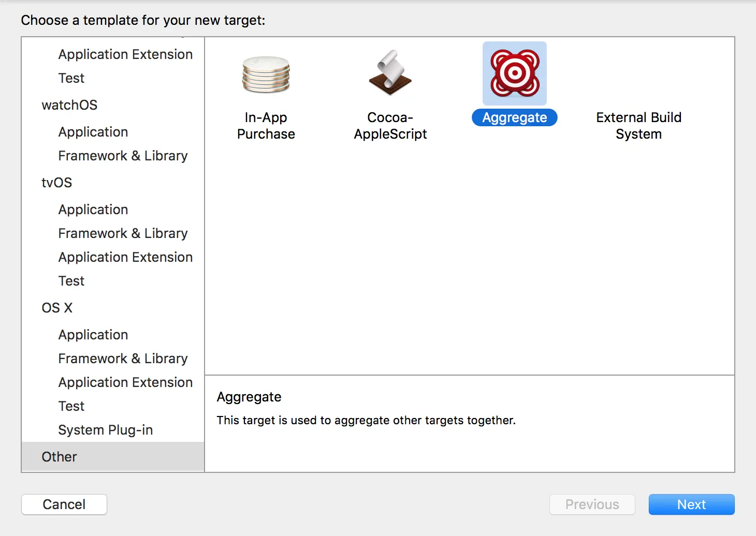
Task: Select Application Extension above watchOS section
Action: coord(125,54)
